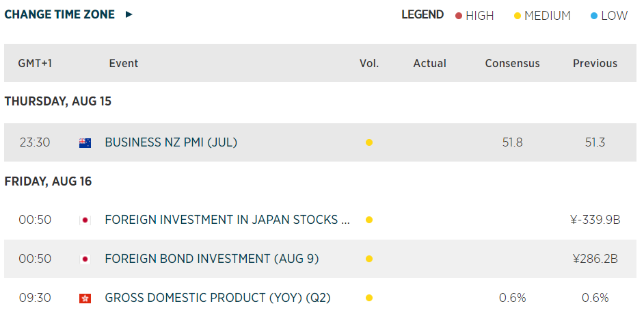Click the Consensus column header

512,64
